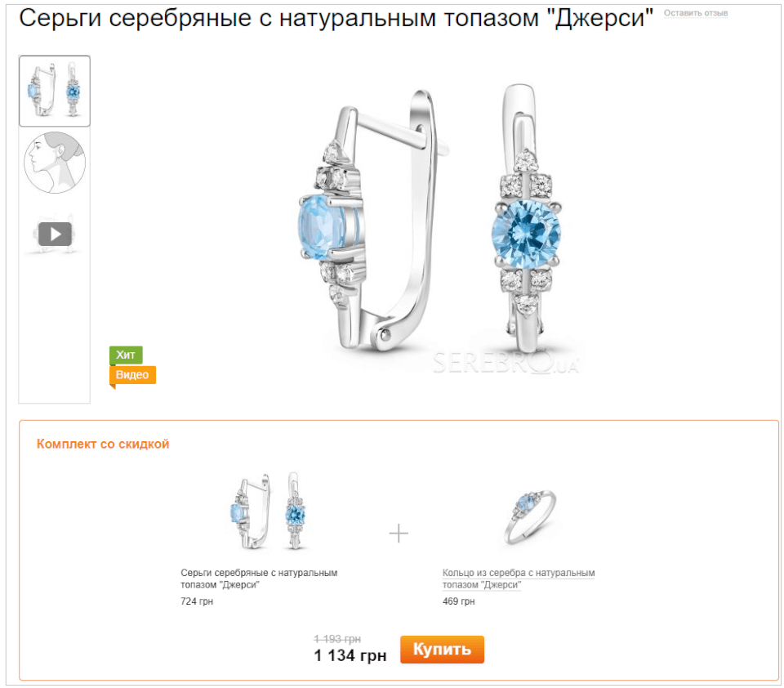Play the product video thumbnail
The height and width of the screenshot is (688, 784).
tap(55, 234)
